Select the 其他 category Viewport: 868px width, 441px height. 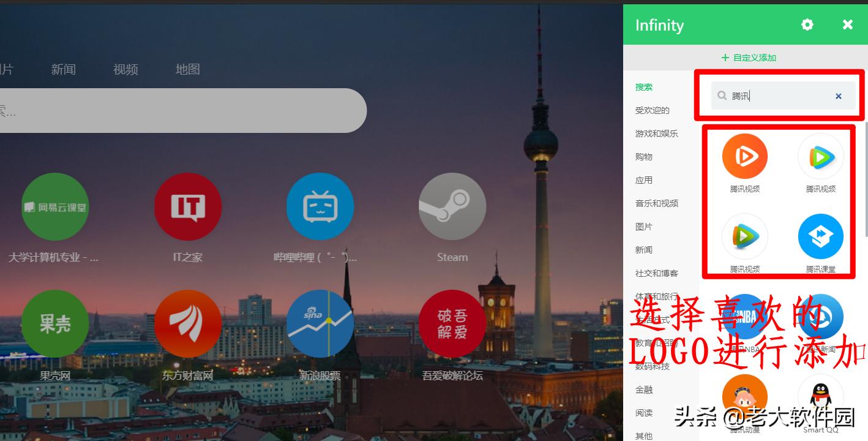[644, 436]
